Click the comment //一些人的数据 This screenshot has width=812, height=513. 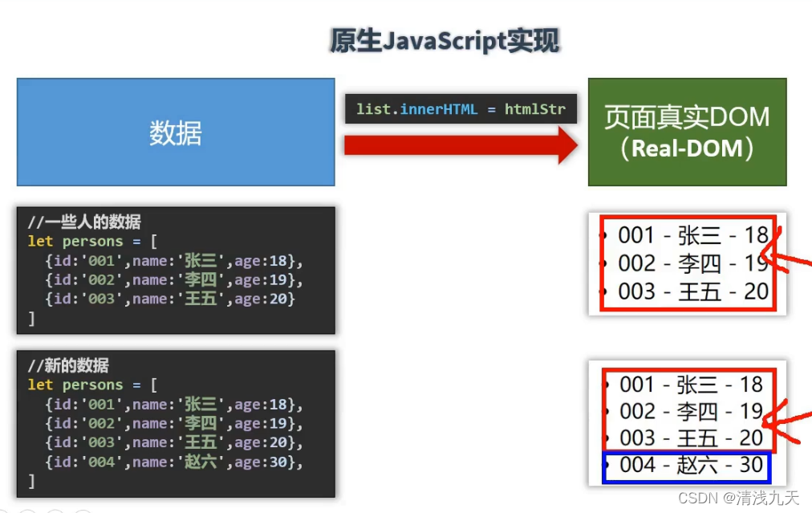click(x=84, y=222)
